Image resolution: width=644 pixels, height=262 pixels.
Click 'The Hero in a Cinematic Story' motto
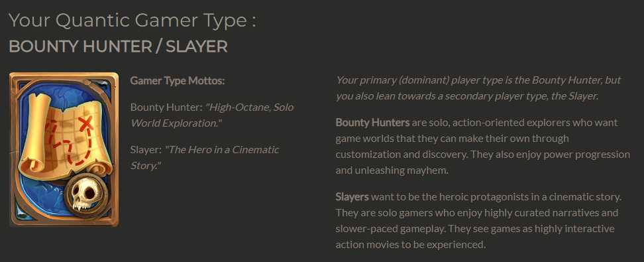point(205,157)
